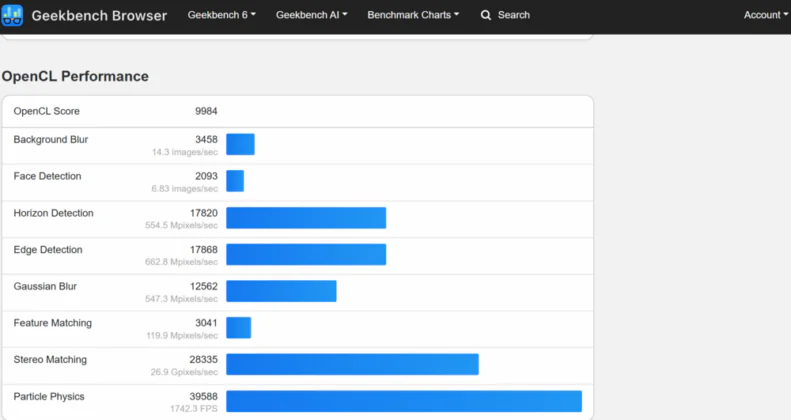Click the Background Blur score bar
Viewport: 791px width, 420px height.
pos(240,144)
